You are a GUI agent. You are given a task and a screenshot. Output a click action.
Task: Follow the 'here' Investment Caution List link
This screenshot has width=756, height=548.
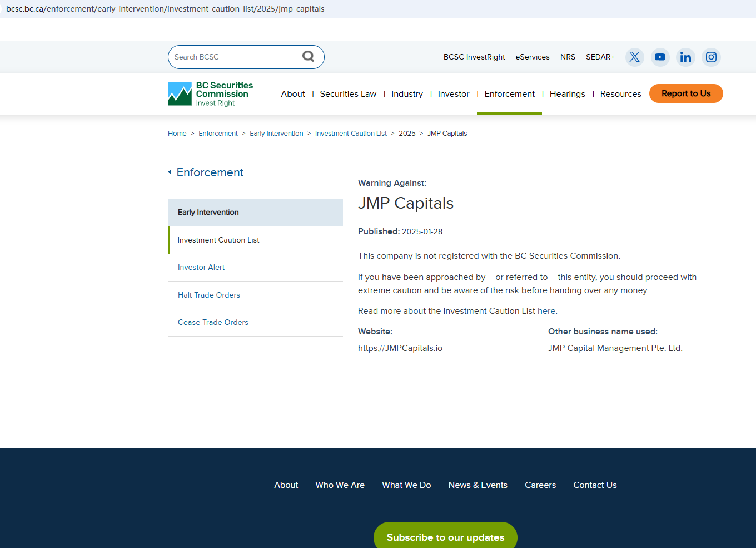click(546, 311)
